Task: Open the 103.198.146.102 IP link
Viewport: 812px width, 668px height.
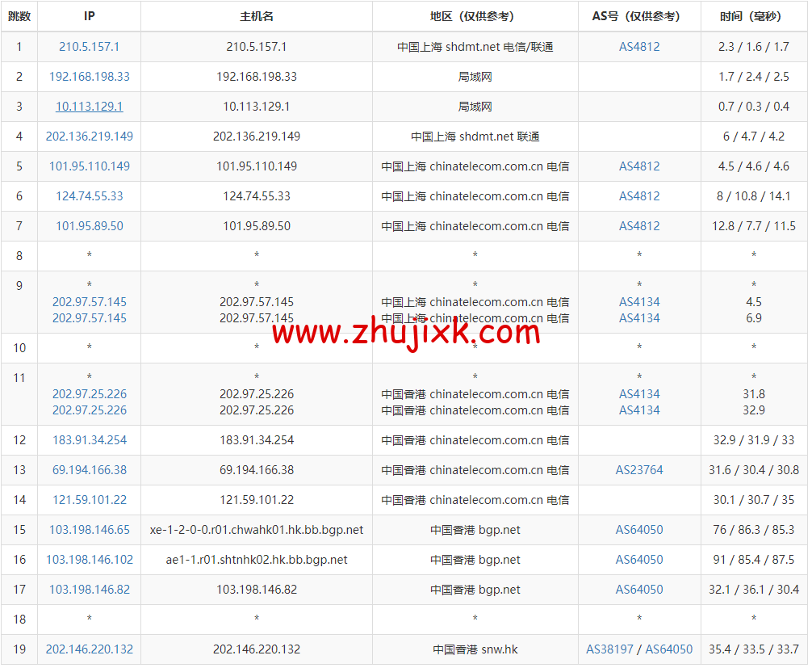Action: (89, 560)
